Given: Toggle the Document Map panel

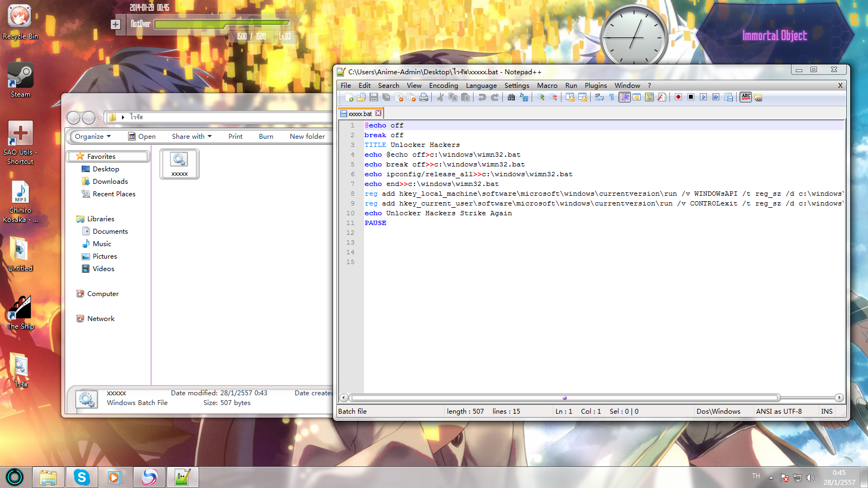Looking at the screenshot, I should click(649, 98).
